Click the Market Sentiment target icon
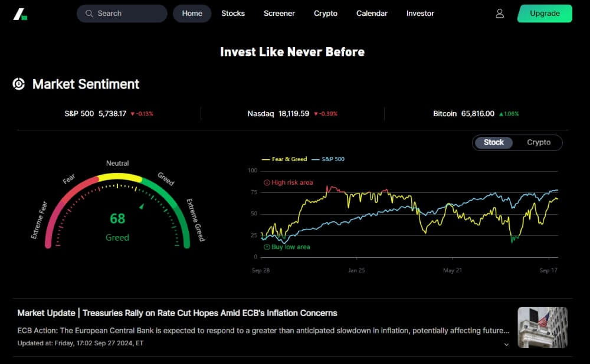Image resolution: width=590 pixels, height=364 pixels. 19,84
